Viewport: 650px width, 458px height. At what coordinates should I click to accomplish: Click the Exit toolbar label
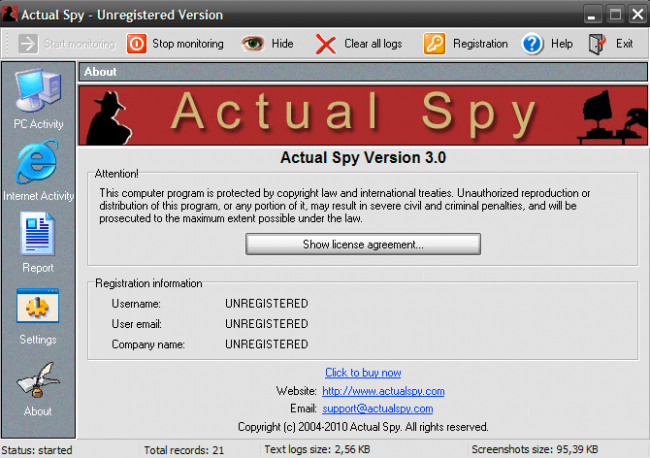tap(624, 44)
